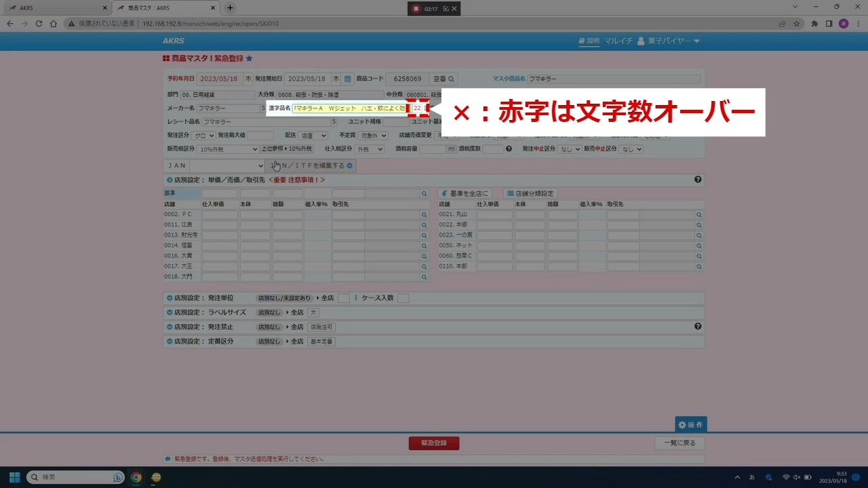Click search magnifier for store 0002. PC
The height and width of the screenshot is (488, 868).
click(x=425, y=215)
